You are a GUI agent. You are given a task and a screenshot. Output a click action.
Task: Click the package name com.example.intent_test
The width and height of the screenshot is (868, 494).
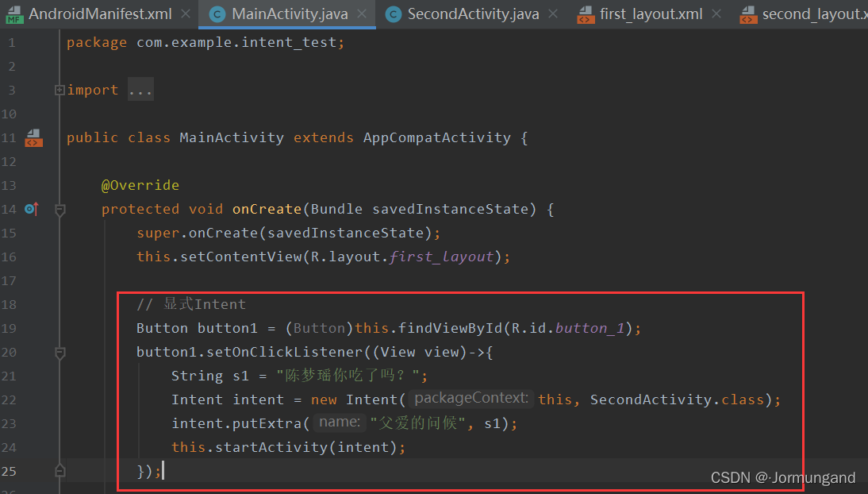click(236, 42)
